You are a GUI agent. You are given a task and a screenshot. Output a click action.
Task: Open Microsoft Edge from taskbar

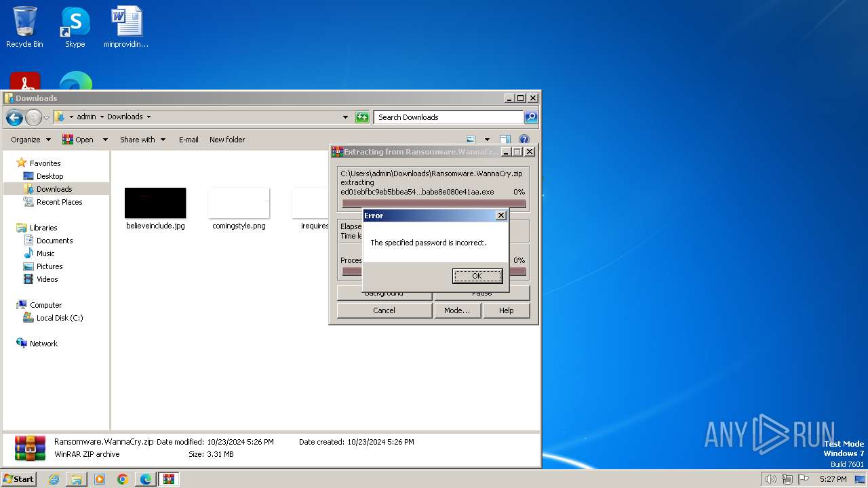point(146,479)
